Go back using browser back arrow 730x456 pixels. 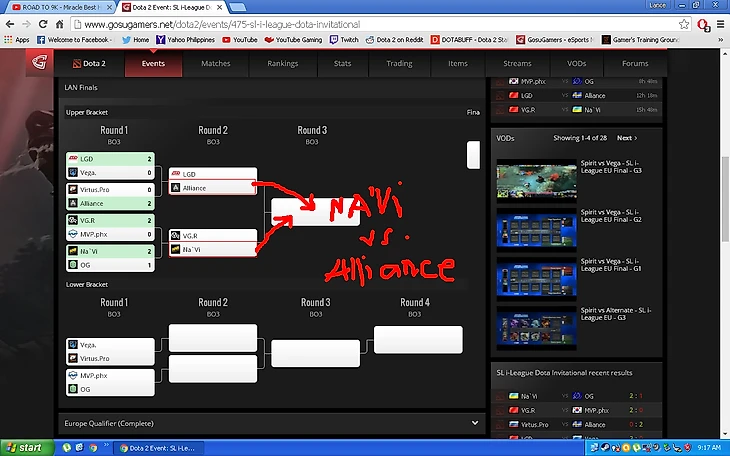pyautogui.click(x=12, y=23)
